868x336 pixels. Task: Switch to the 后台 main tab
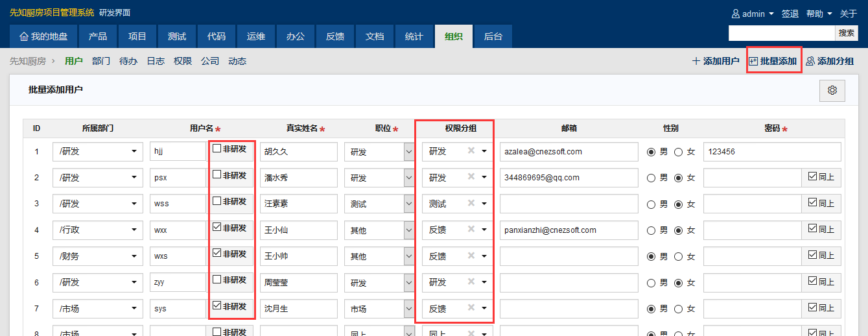[493, 37]
